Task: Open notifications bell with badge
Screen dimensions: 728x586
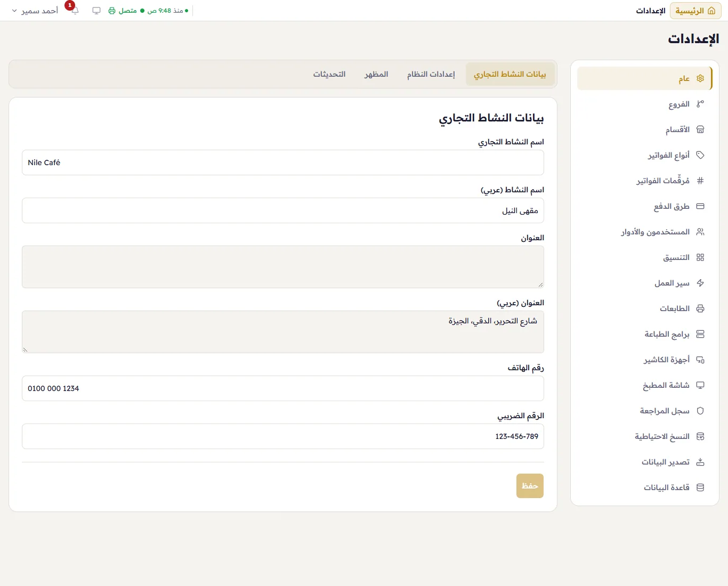Action: tap(75, 11)
